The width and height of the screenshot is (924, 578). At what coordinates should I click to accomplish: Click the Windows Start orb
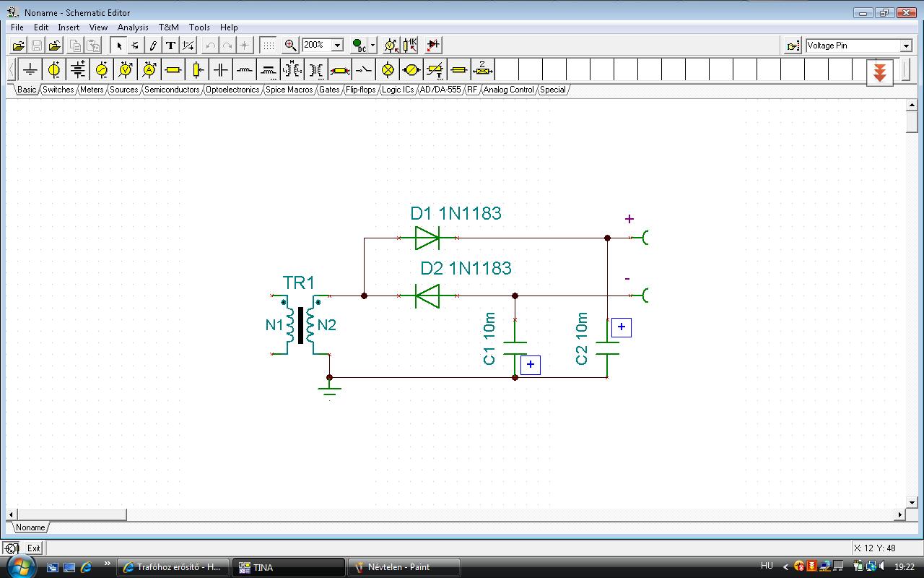click(22, 566)
